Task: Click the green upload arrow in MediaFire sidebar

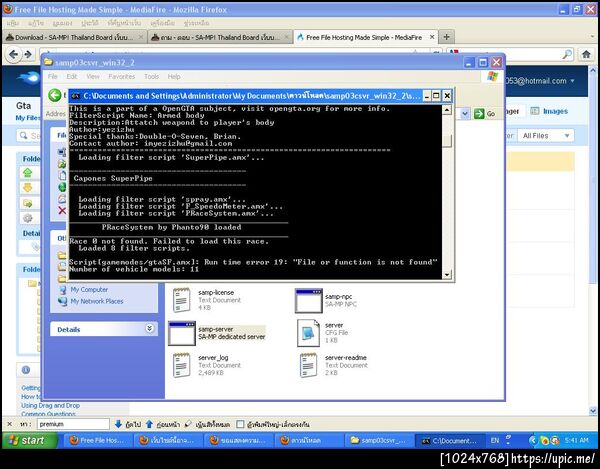Action: 28,173
